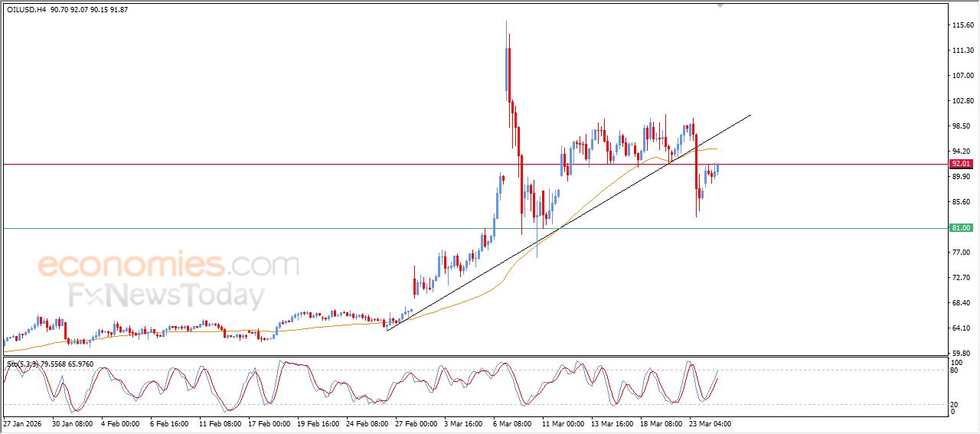Click the 17 Feb 00:00 time label
The width and height of the screenshot is (980, 434).
(x=269, y=423)
